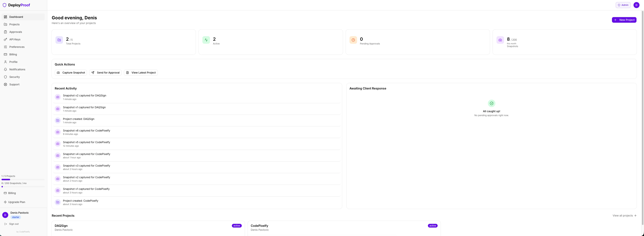Click the projects usage progress bar
644x236 pixels.
23,180
